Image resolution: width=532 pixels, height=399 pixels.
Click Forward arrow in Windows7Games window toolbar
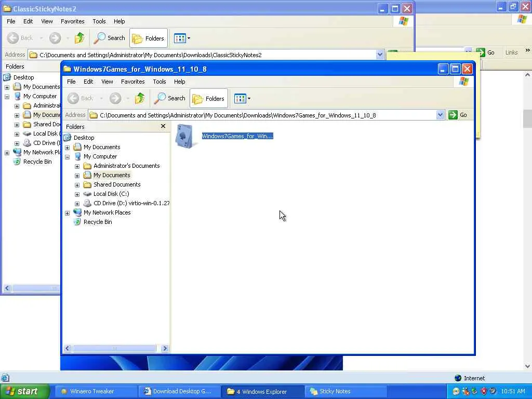(115, 98)
